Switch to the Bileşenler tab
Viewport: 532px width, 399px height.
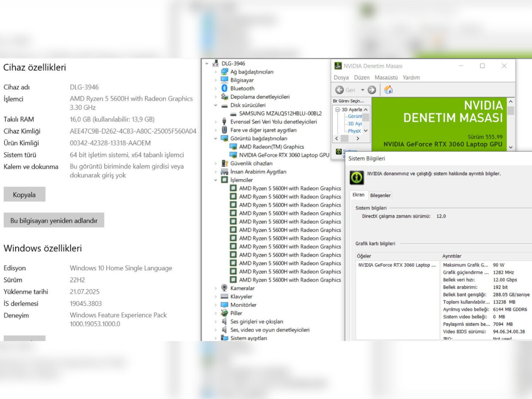coord(380,195)
